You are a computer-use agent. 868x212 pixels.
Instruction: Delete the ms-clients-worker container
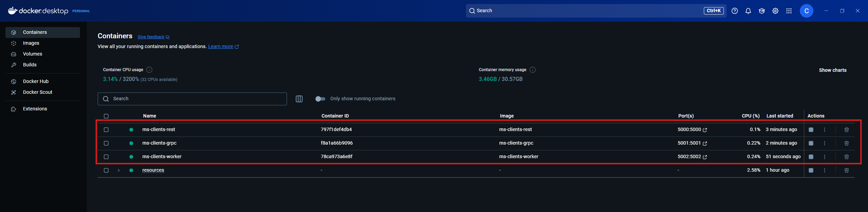847,157
